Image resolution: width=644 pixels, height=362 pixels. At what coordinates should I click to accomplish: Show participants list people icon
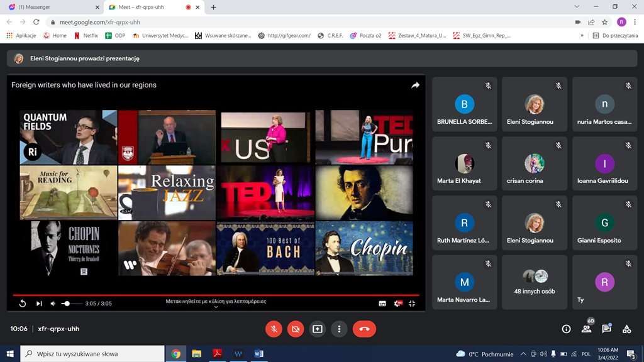(x=587, y=329)
